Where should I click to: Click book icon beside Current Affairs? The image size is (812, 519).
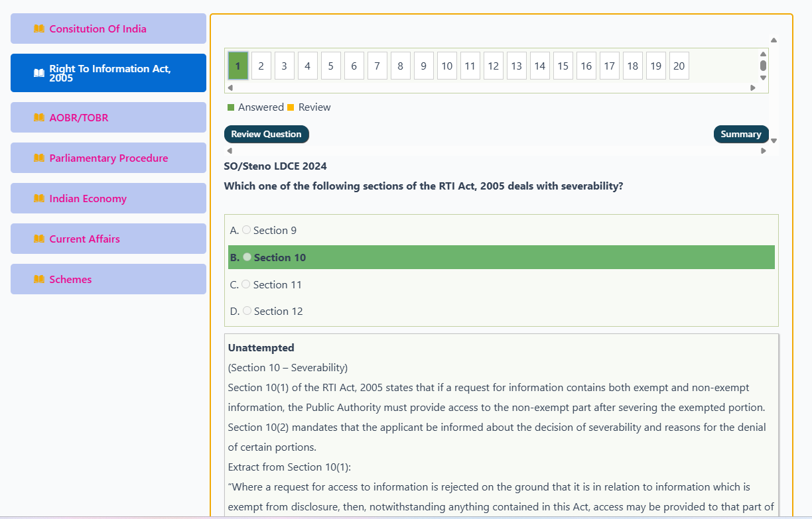[39, 239]
